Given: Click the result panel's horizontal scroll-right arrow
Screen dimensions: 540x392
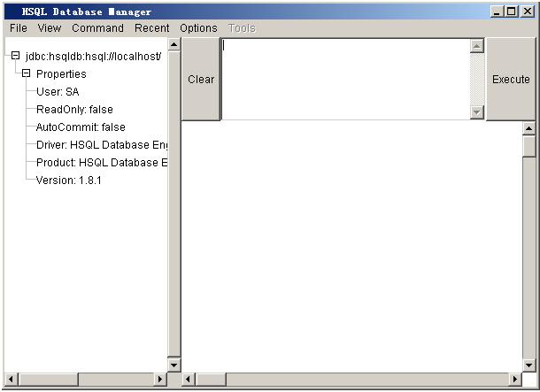Looking at the screenshot, I should point(515,380).
